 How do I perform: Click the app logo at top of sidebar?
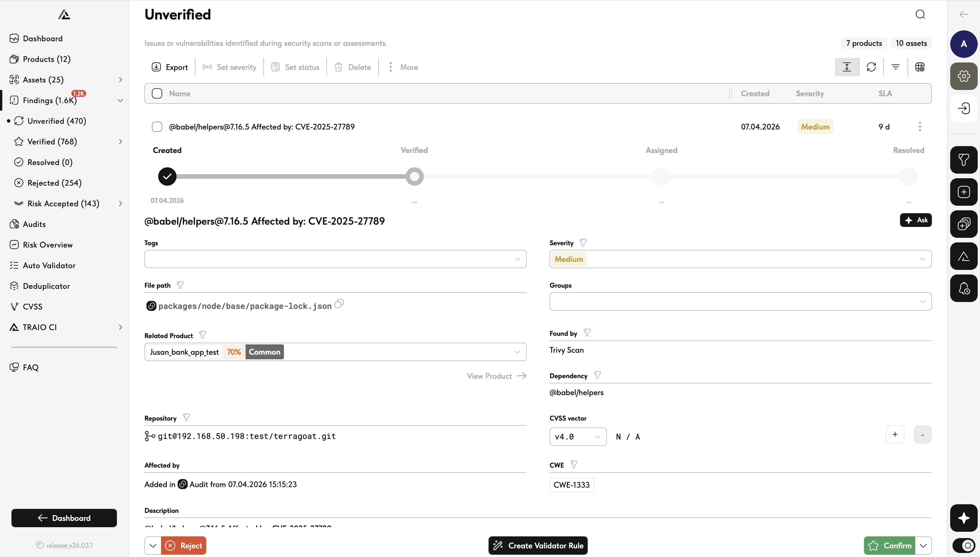[64, 15]
